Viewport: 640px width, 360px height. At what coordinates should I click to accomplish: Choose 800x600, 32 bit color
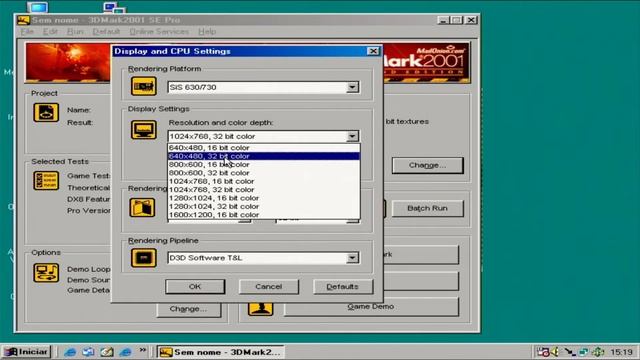(x=264, y=173)
